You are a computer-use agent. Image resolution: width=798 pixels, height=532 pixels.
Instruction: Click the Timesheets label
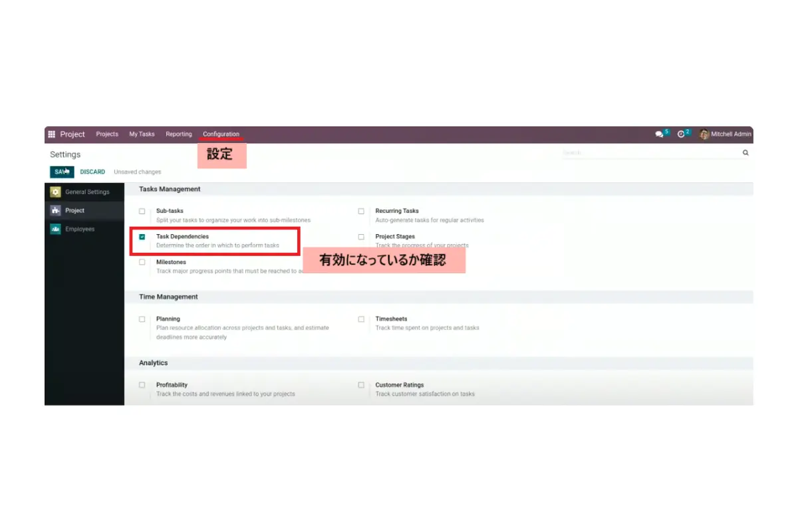click(x=391, y=319)
